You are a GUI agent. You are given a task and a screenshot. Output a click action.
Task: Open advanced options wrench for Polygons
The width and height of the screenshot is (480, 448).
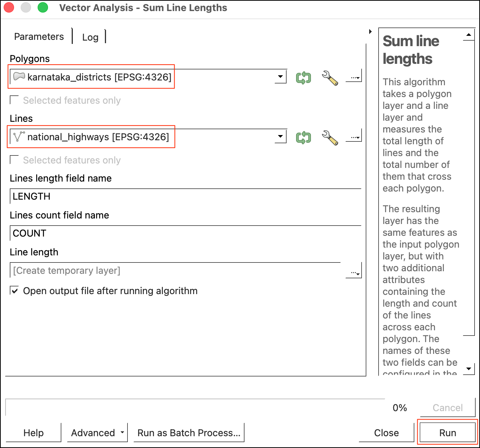[x=330, y=77]
